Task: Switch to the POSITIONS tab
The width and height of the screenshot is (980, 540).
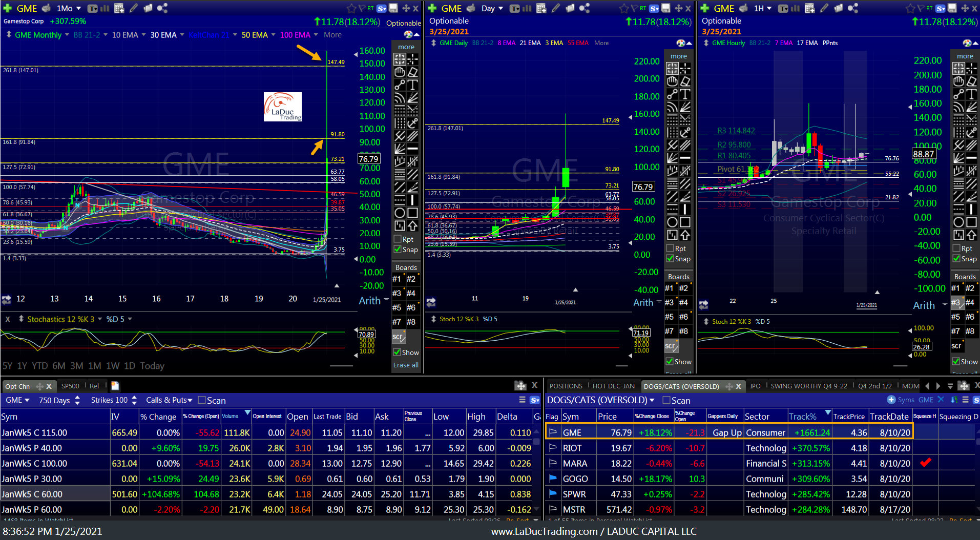Action: 566,386
